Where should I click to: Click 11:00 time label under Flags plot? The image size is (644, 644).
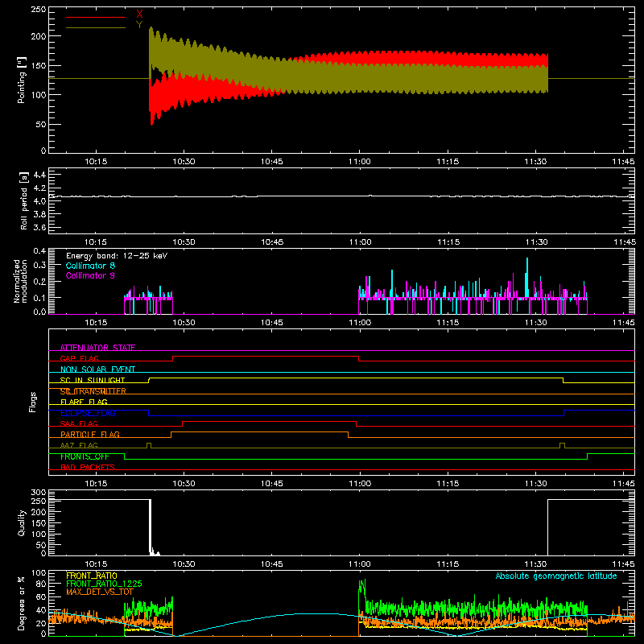pos(359,484)
